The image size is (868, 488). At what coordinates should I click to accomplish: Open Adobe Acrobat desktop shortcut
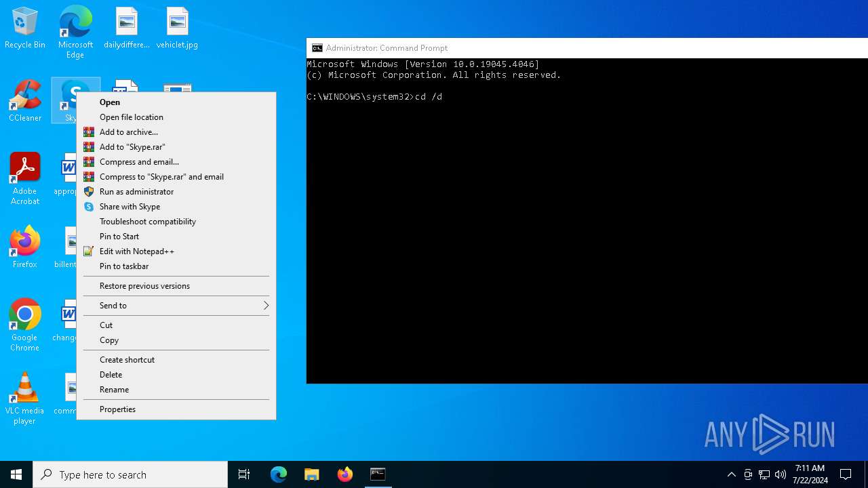(25, 179)
